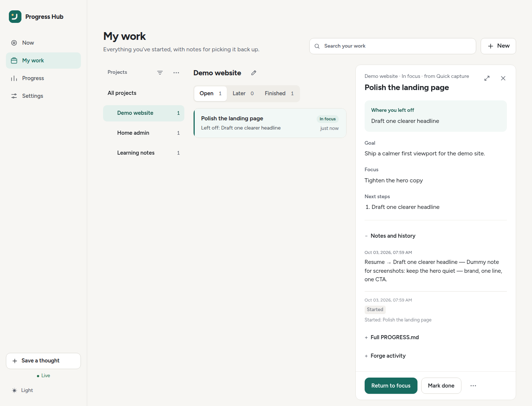Click the Projects filter icon
The height and width of the screenshot is (406, 532).
tap(160, 73)
